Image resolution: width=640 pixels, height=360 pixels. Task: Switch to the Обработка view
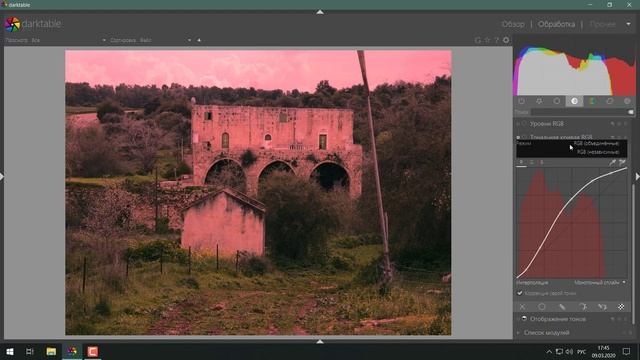pos(556,24)
